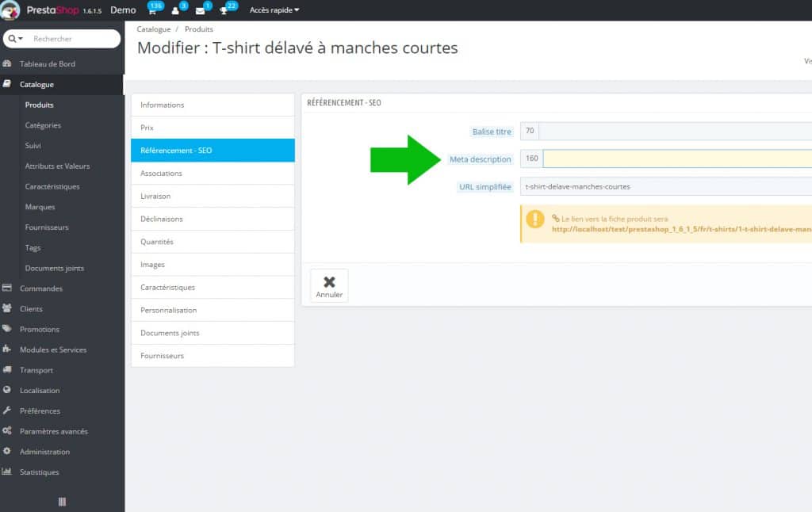Click the Commandes menu label
The width and height of the screenshot is (812, 512).
[41, 288]
